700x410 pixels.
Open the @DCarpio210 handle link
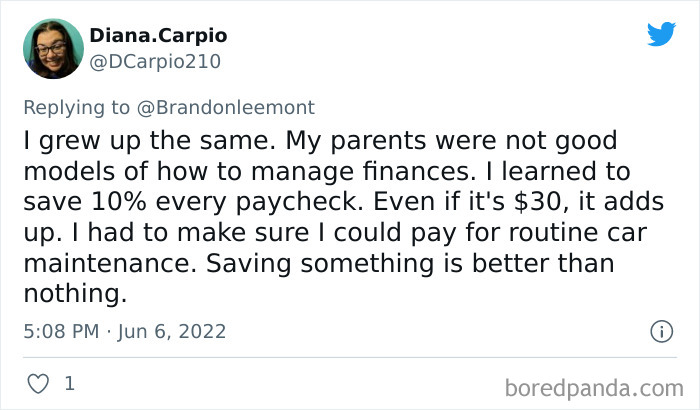point(155,61)
